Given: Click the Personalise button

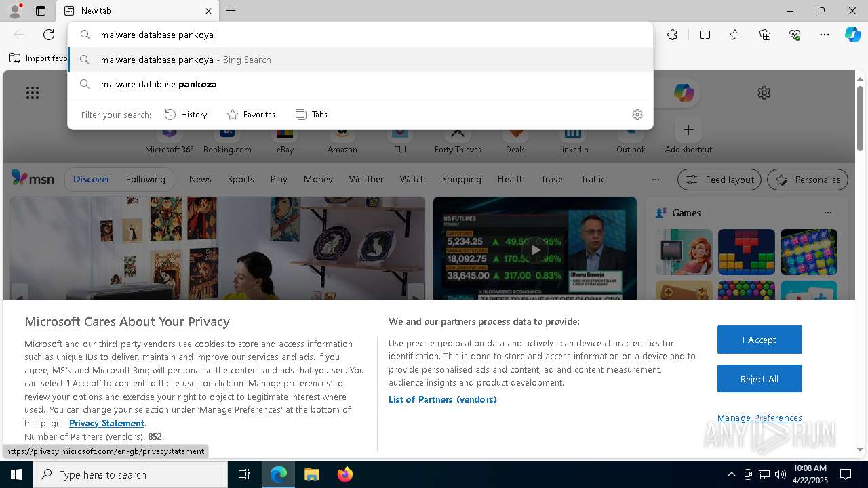Looking at the screenshot, I should coord(808,180).
